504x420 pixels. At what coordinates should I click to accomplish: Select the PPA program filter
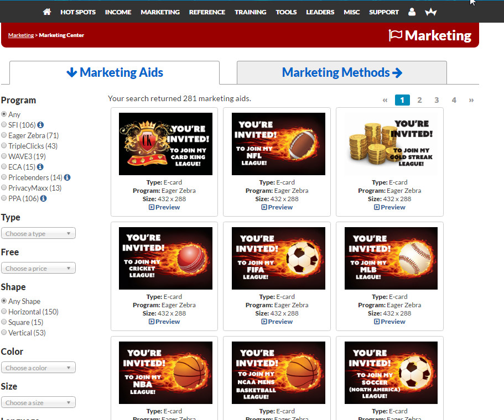click(x=4, y=198)
